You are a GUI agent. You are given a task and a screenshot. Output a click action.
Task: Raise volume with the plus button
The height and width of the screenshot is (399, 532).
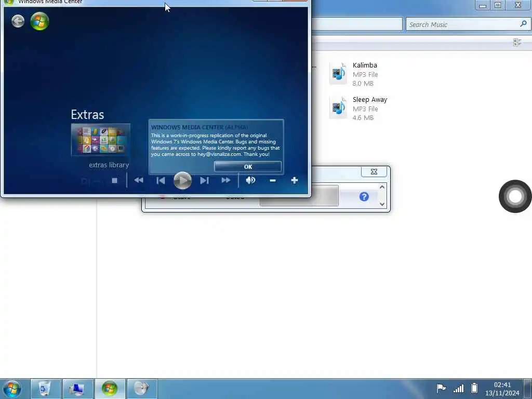[x=295, y=180]
